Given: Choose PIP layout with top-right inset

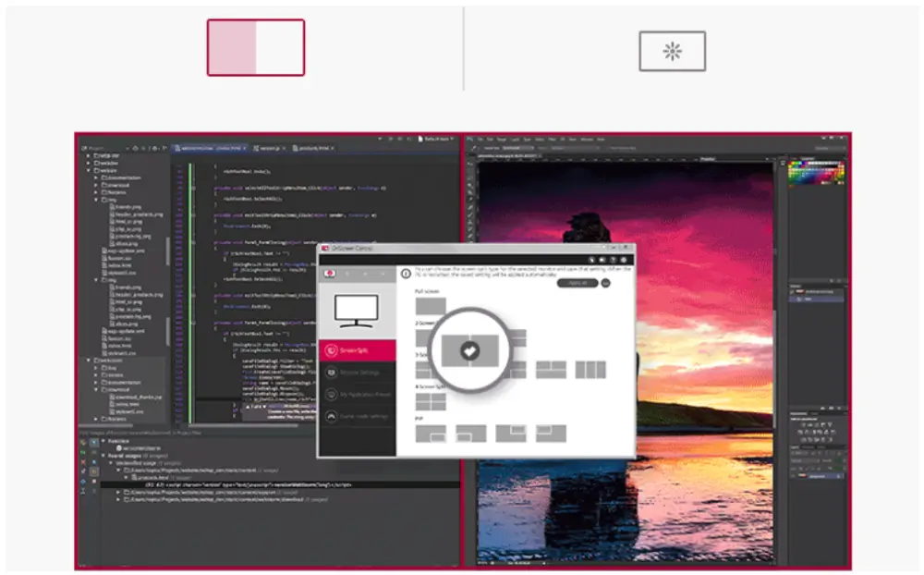Looking at the screenshot, I should [511, 434].
